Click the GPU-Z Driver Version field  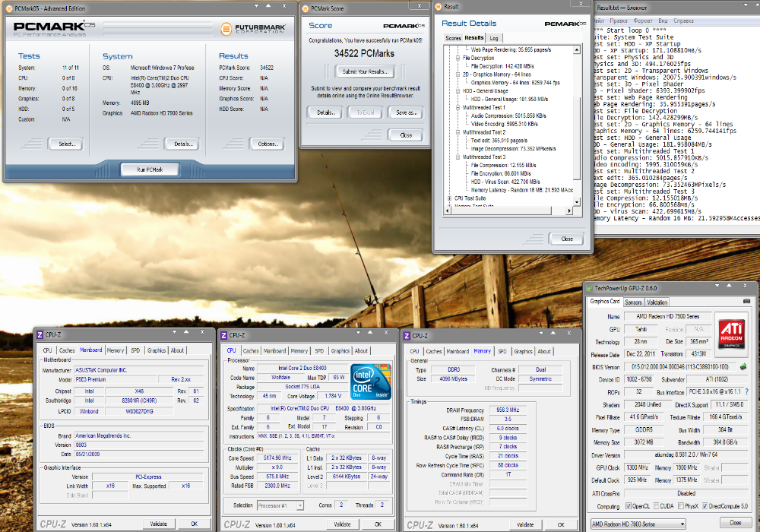pyautogui.click(x=686, y=455)
